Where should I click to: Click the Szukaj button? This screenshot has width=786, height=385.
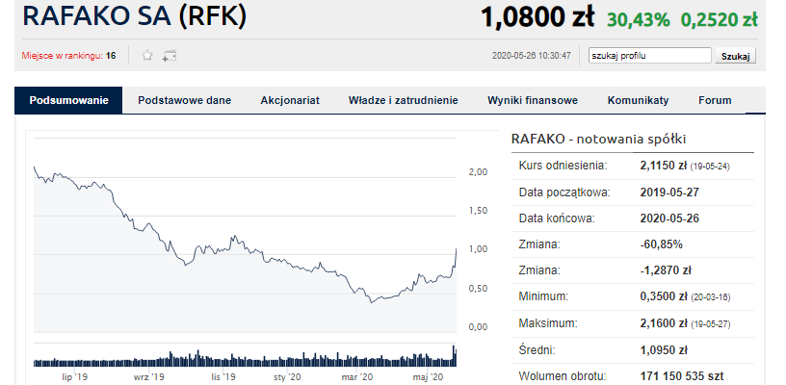[735, 56]
